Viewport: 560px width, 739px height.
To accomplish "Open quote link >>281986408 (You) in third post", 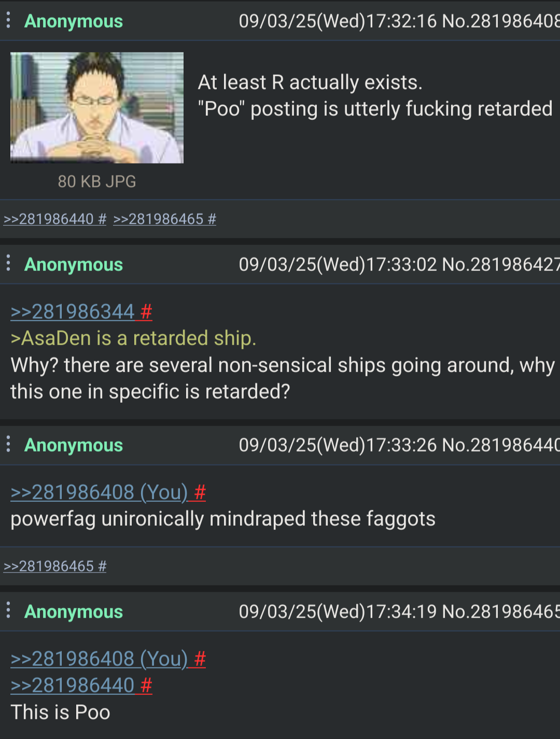I will 99,492.
